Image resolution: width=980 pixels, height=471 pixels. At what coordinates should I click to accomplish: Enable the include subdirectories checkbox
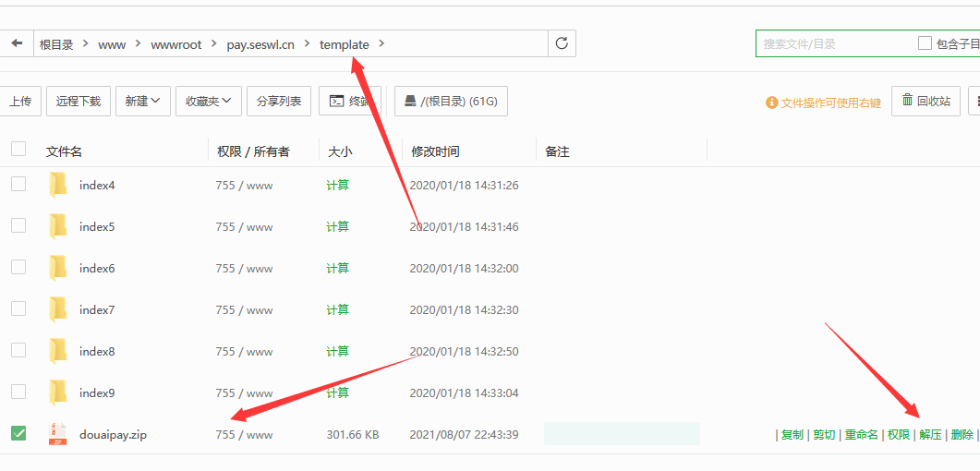pyautogui.click(x=925, y=43)
